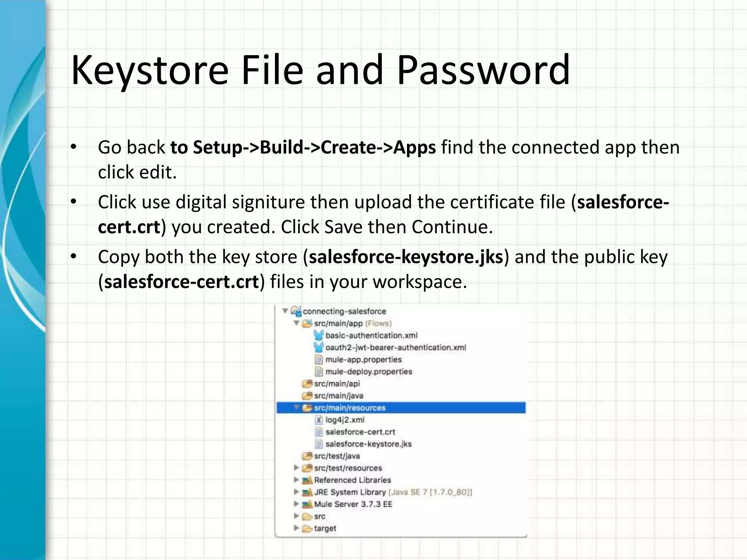This screenshot has width=747, height=560.
Task: Click the mule-app.properties file icon
Action: [x=319, y=359]
